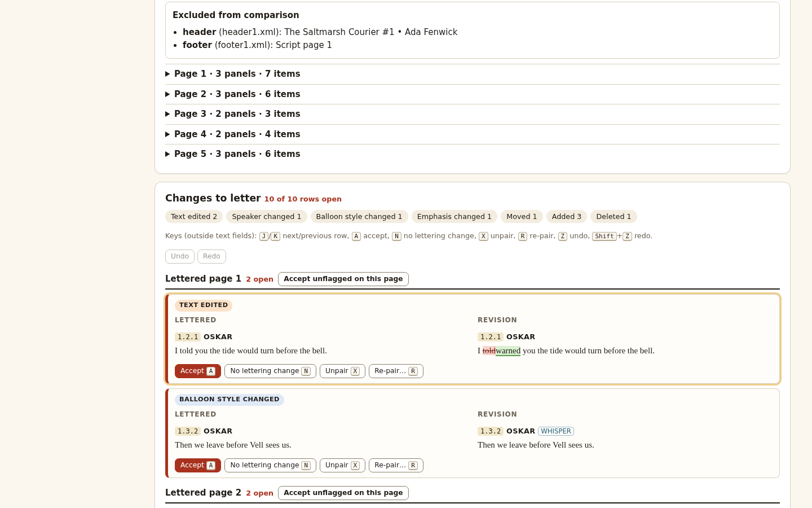Click the WHISPER tag on revision 1.3.2
Image resolution: width=812 pixels, height=508 pixels.
point(556,431)
